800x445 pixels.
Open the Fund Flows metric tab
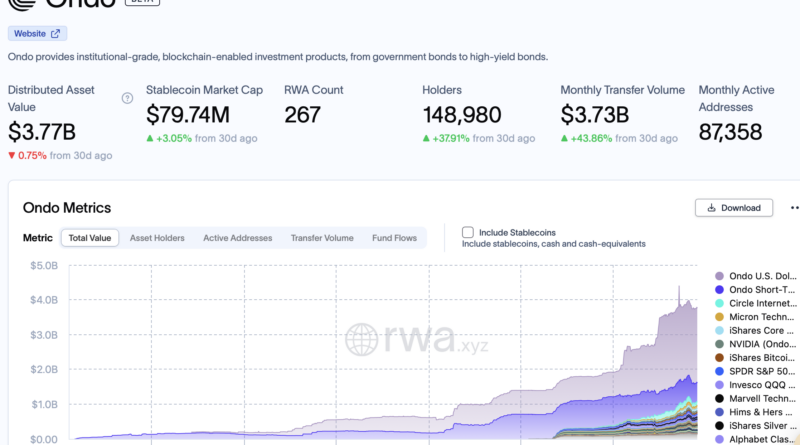click(394, 238)
